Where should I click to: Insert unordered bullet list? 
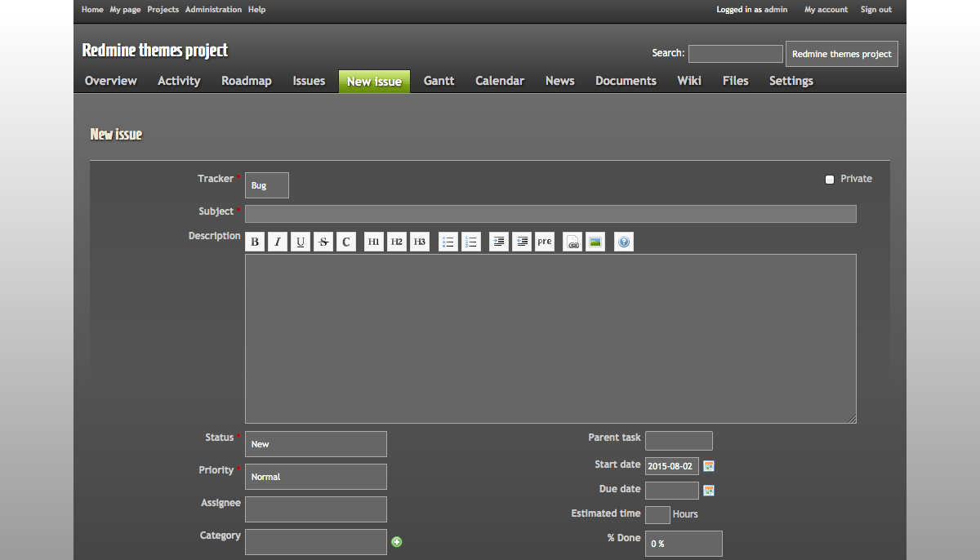pyautogui.click(x=448, y=242)
